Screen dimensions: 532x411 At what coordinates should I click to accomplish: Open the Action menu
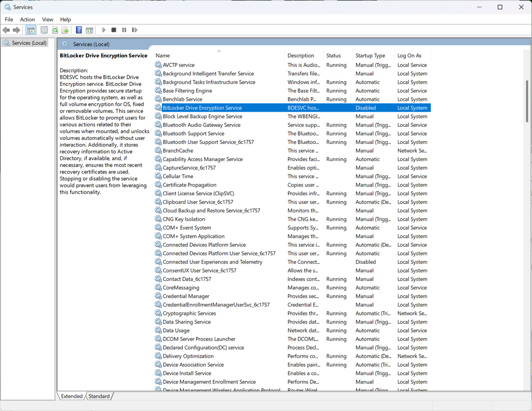27,19
